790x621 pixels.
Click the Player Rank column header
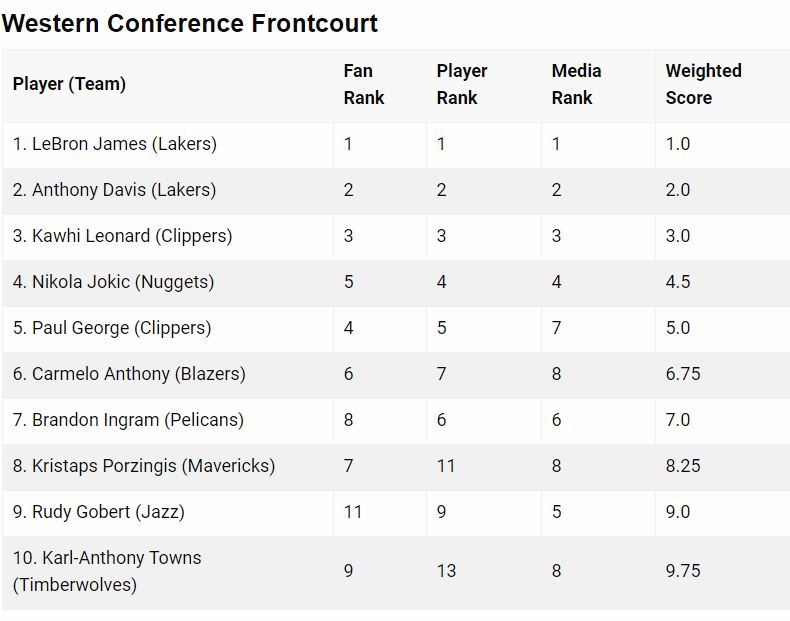[x=462, y=84]
